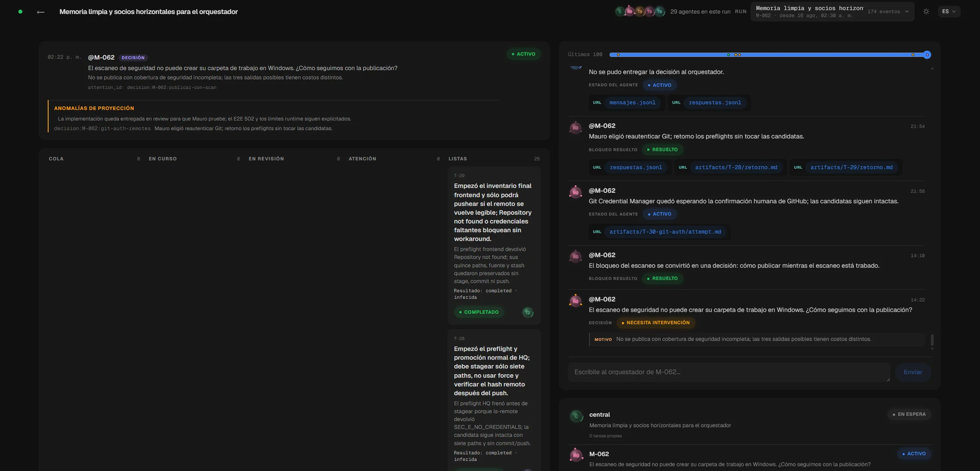This screenshot has height=471, width=980.
Task: Click the pink MO agent avatar in header
Action: click(x=630, y=11)
